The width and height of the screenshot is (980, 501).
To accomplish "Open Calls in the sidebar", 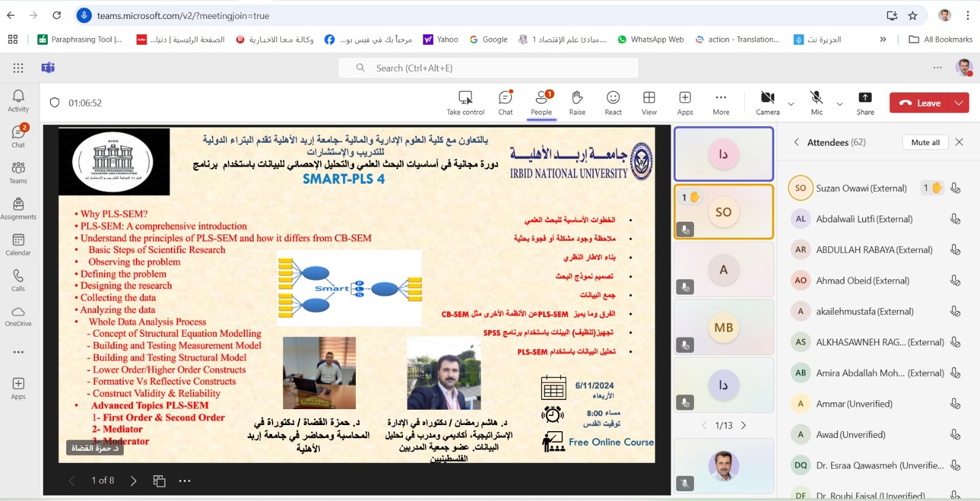I will click(18, 281).
